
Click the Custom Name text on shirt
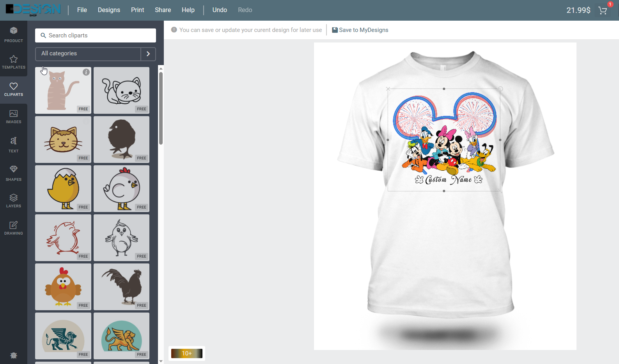(x=449, y=179)
